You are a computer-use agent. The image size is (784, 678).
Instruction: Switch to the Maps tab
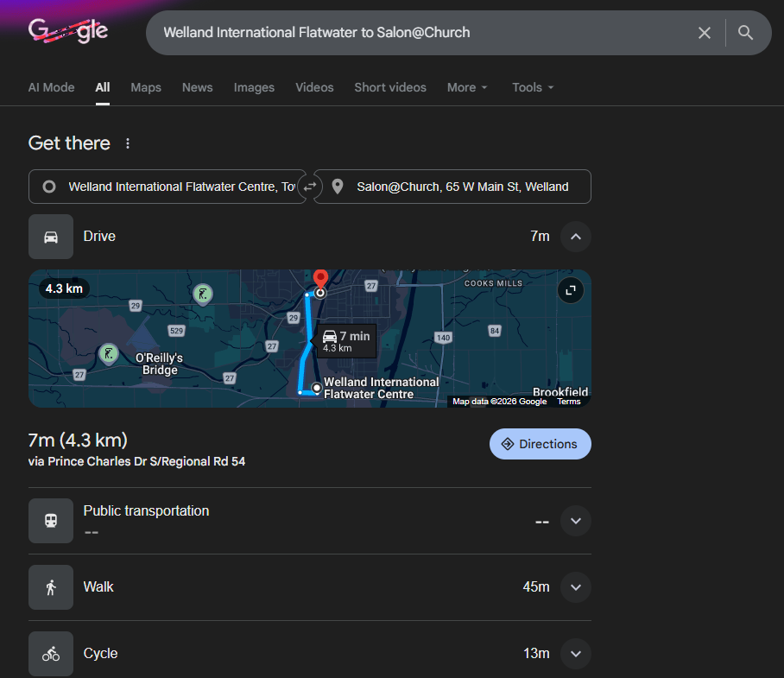[x=146, y=87]
